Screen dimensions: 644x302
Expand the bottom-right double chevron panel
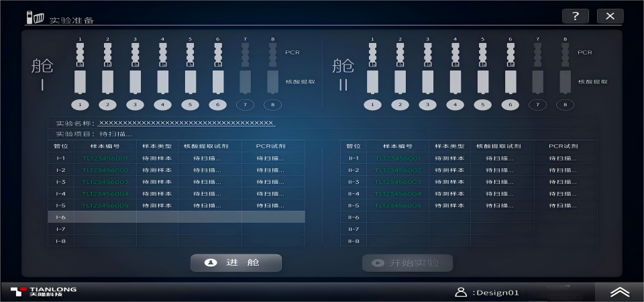(x=619, y=292)
